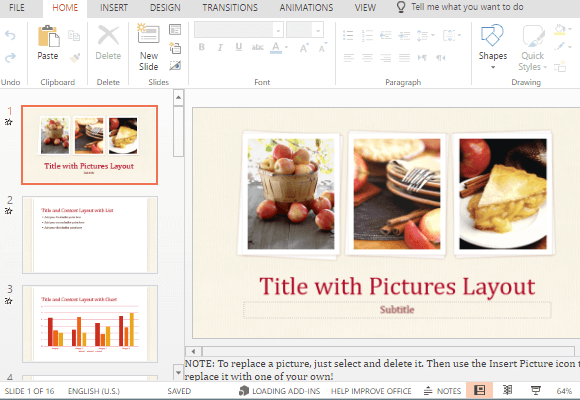
Task: Apply numbered list formatting
Action: coord(367,36)
